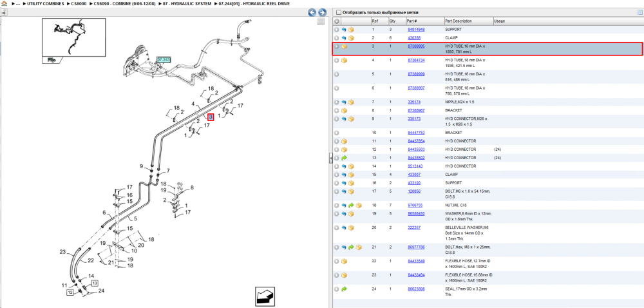Click the box icon in highlighted ref 3 row
Image resolution: width=644 pixels, height=308 pixels.
(x=344, y=46)
